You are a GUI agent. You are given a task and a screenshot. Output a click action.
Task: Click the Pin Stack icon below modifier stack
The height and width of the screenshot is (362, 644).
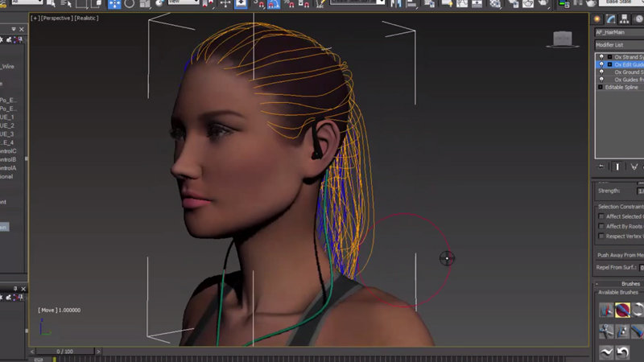[x=600, y=167]
